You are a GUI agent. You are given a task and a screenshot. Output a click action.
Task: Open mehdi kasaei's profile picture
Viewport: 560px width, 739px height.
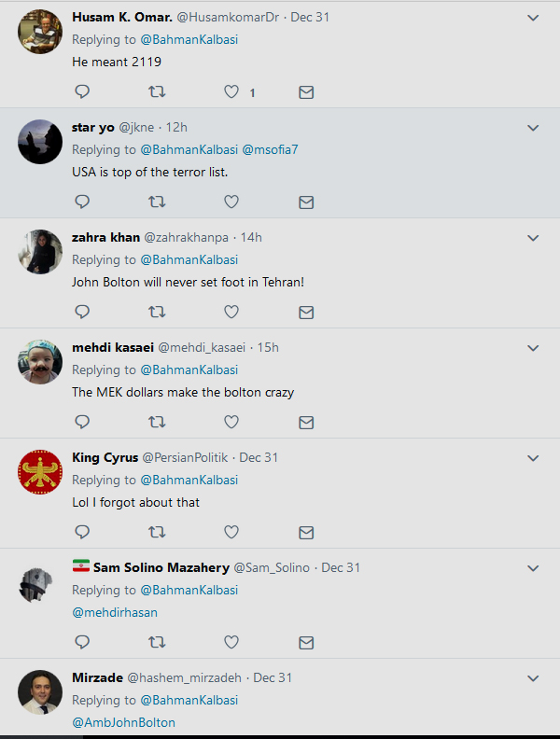[x=40, y=361]
